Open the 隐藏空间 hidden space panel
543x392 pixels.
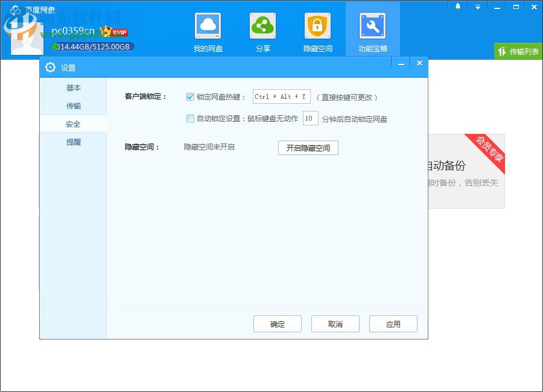[x=318, y=30]
